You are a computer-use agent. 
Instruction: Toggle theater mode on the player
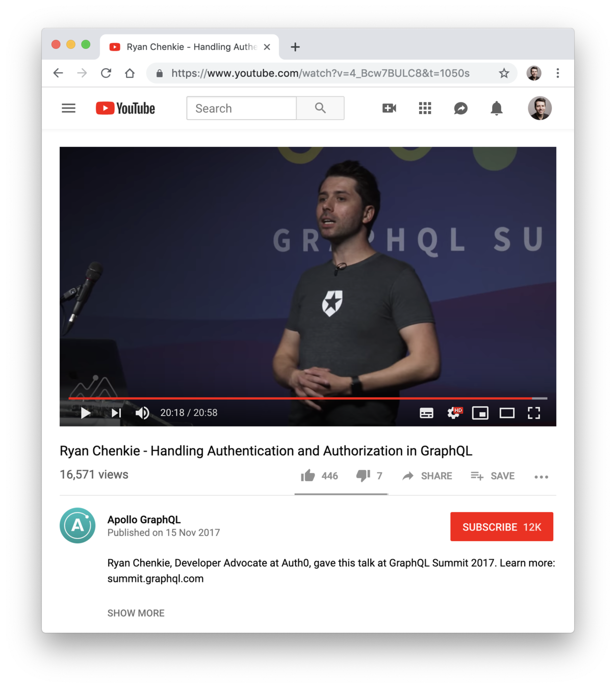pyautogui.click(x=507, y=413)
